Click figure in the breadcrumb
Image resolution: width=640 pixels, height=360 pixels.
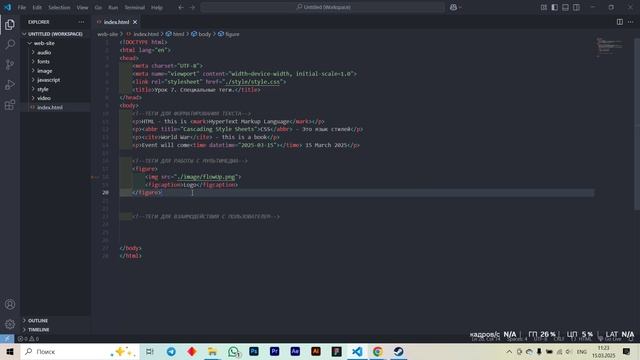[x=232, y=34]
